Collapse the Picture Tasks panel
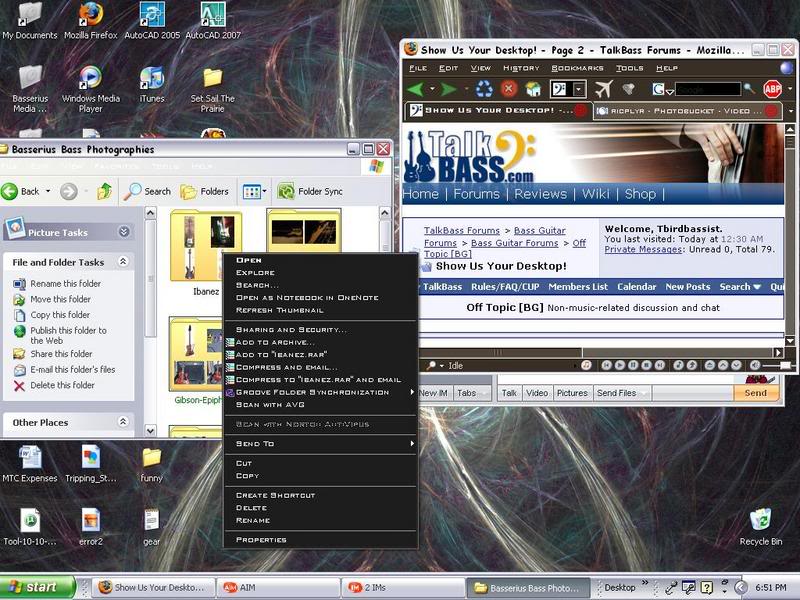 point(124,232)
